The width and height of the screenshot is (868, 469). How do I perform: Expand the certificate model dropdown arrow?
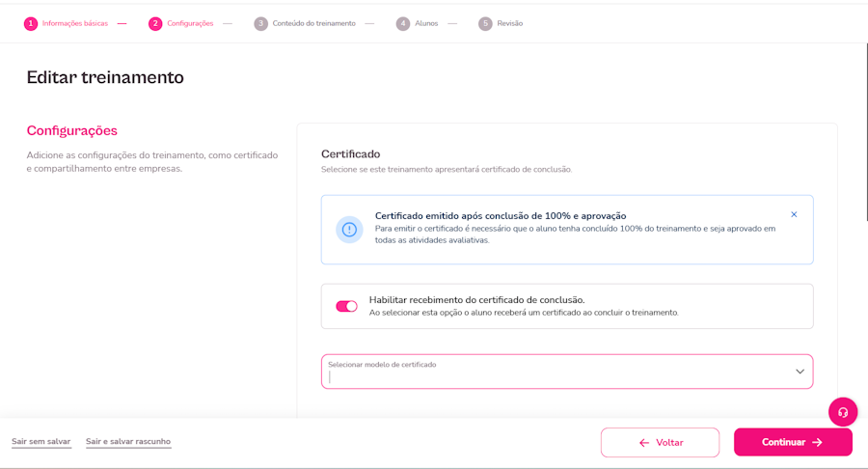click(800, 372)
